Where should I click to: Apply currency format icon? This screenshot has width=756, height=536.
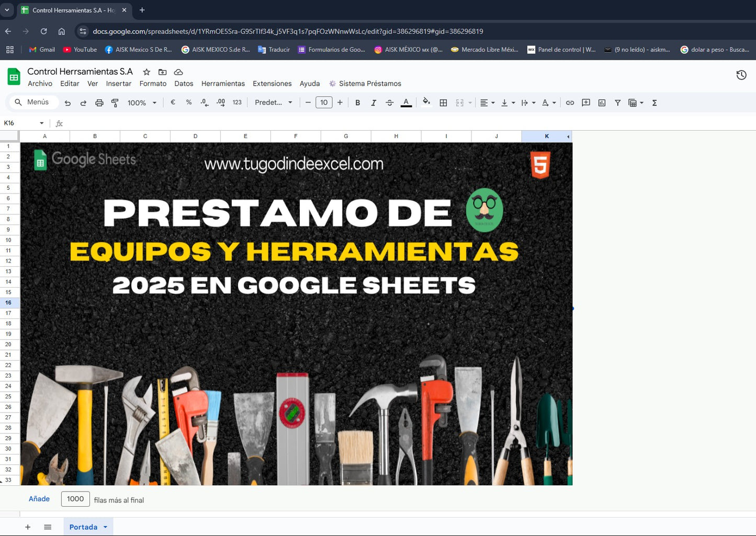[173, 102]
